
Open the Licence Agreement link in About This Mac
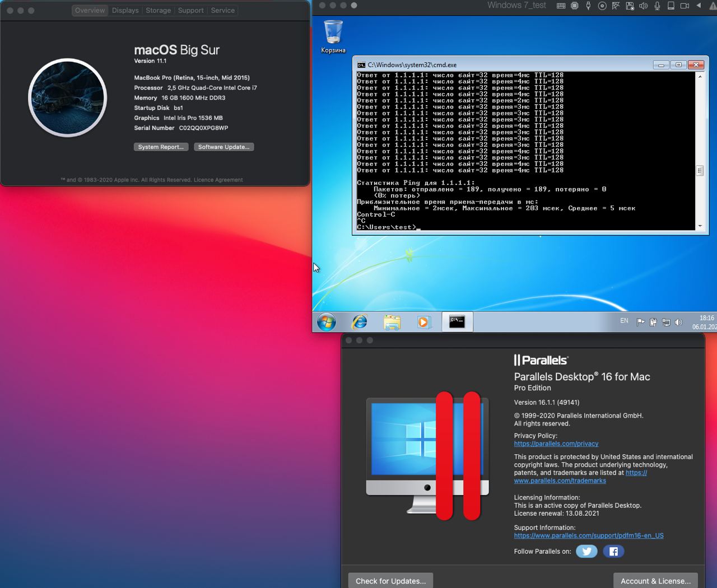(x=218, y=180)
